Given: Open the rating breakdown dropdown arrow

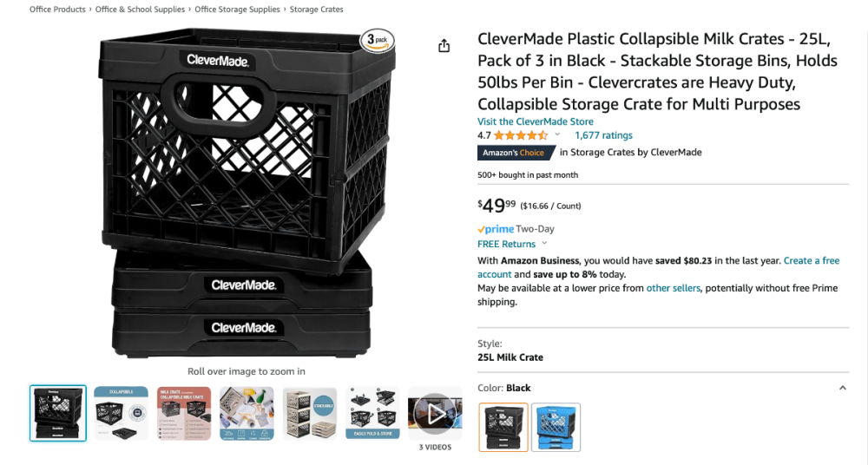Looking at the screenshot, I should pyautogui.click(x=557, y=135).
